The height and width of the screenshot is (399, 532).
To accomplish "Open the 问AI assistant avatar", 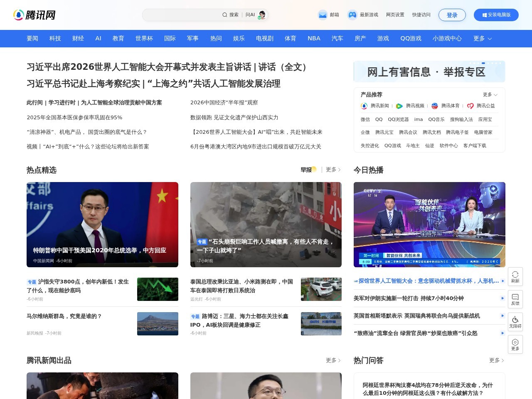I will [262, 15].
